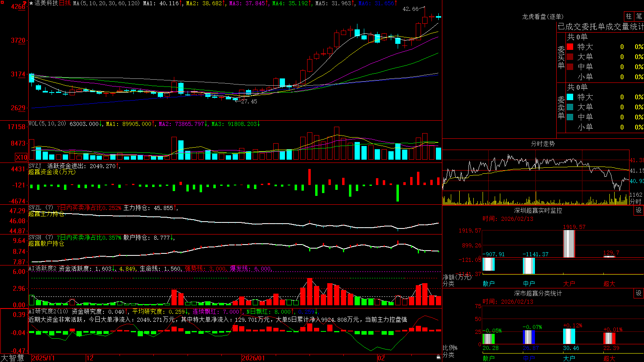Click the -1141.37 value above the 中户 bar
This screenshot has height=362, width=644.
536,254
